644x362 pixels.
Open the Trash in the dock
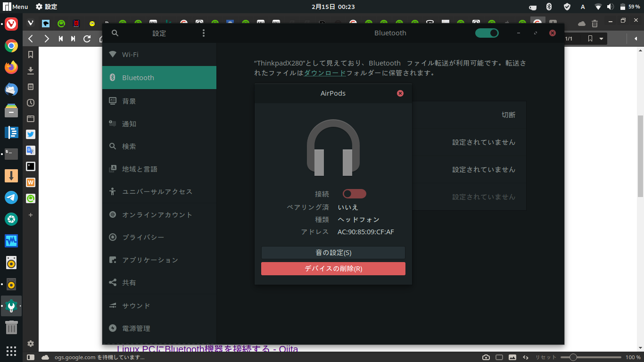pyautogui.click(x=11, y=327)
